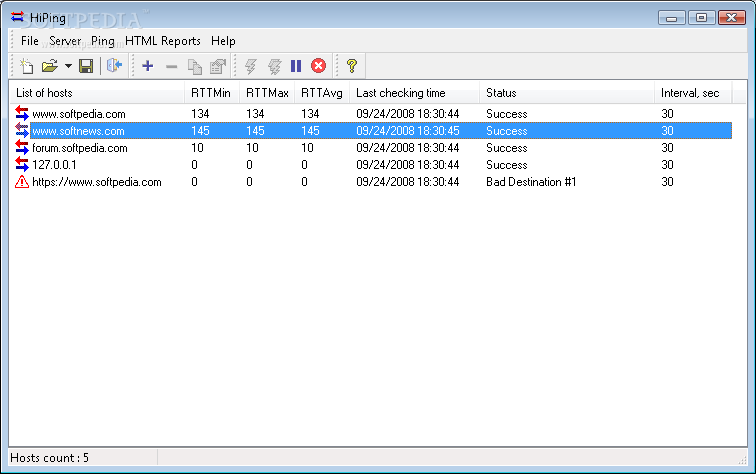Open the File menu

tap(29, 41)
